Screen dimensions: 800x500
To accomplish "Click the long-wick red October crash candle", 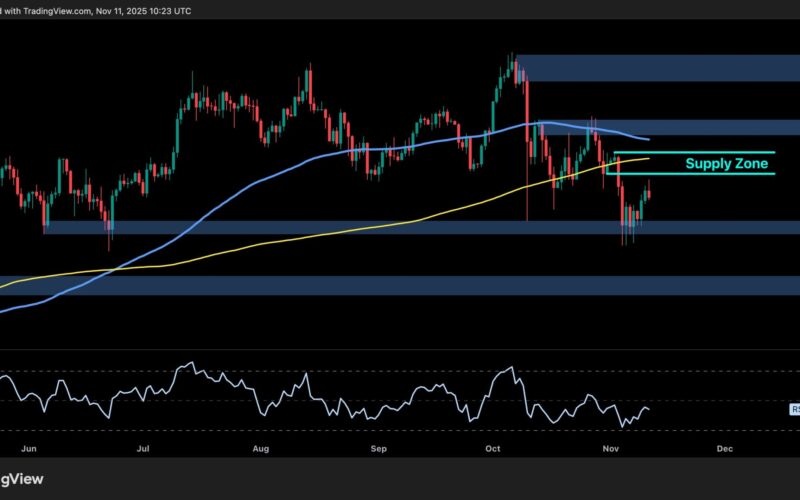I will pyautogui.click(x=526, y=150).
